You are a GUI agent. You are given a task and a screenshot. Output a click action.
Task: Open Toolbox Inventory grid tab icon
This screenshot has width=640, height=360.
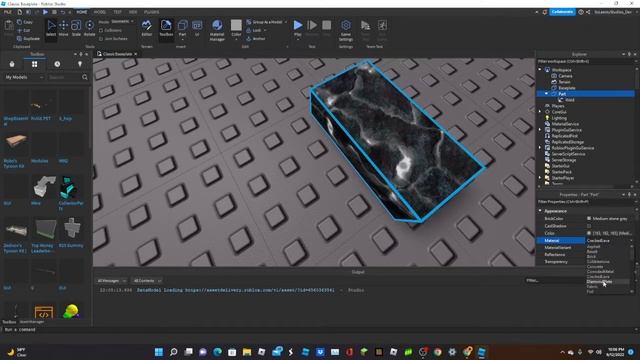(x=34, y=64)
